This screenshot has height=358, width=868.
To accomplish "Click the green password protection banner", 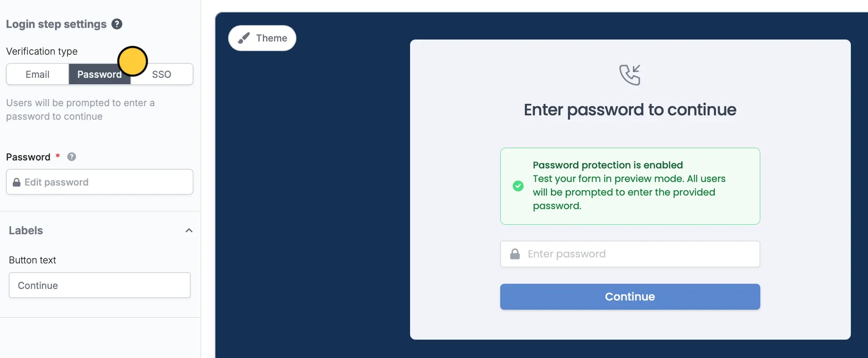I will [629, 186].
